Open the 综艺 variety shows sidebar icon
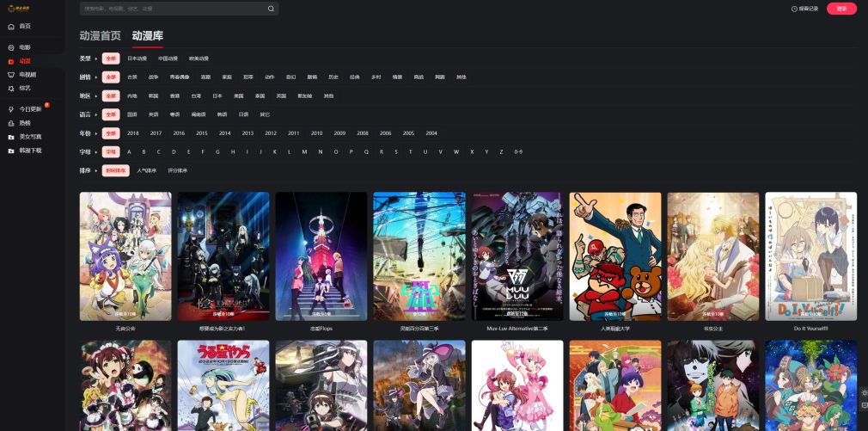 (x=11, y=88)
